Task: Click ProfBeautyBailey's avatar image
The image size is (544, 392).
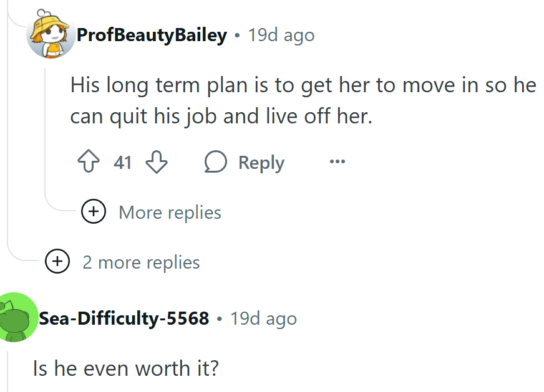Action: point(50,35)
